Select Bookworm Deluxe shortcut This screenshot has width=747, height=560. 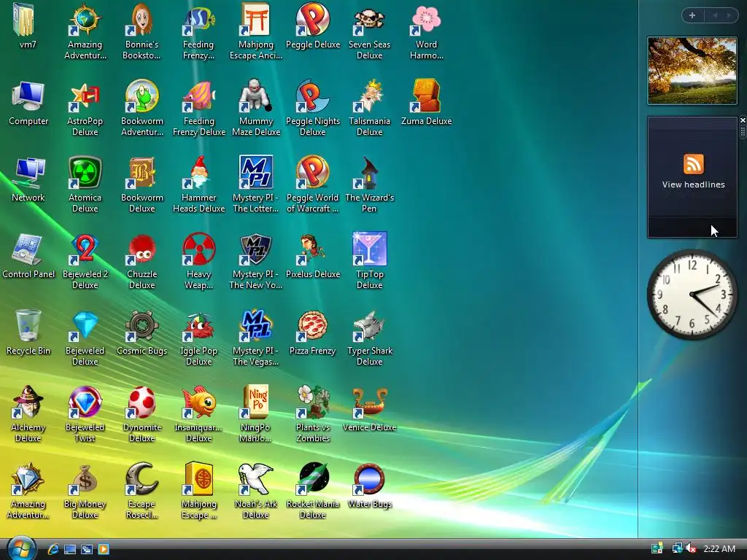tap(142, 185)
